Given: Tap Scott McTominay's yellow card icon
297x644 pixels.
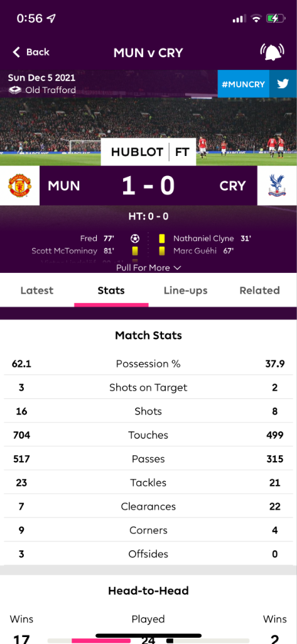Looking at the screenshot, I should [135, 250].
